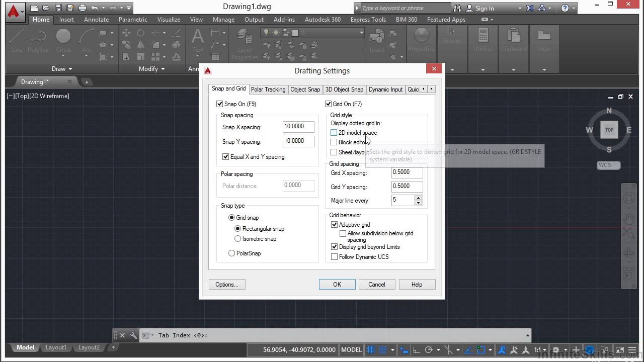
Task: Toggle the snap mode icon in status bar
Action: pyautogui.click(x=382, y=350)
